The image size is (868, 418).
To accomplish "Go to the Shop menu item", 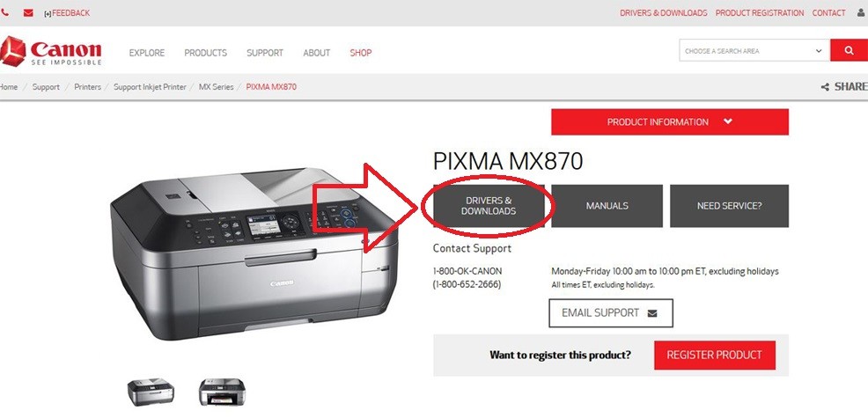I will 360,53.
